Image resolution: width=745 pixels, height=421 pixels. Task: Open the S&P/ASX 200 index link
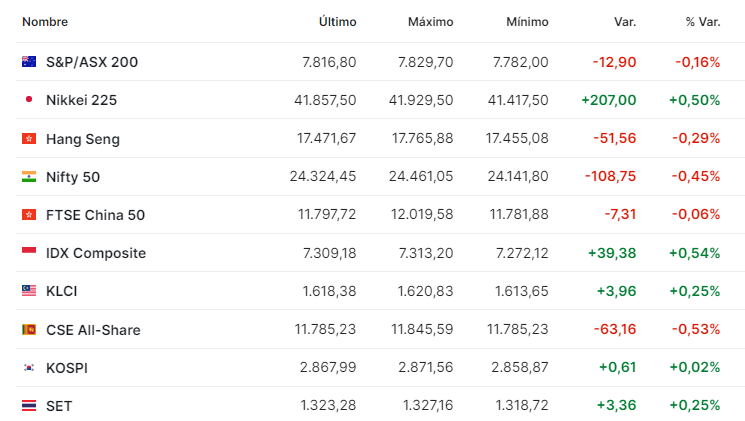coord(92,62)
